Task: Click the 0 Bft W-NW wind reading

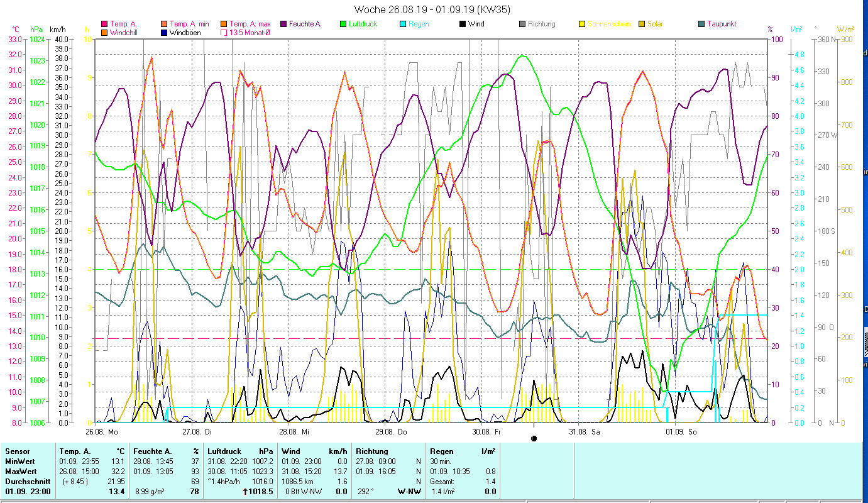Action: click(x=302, y=492)
